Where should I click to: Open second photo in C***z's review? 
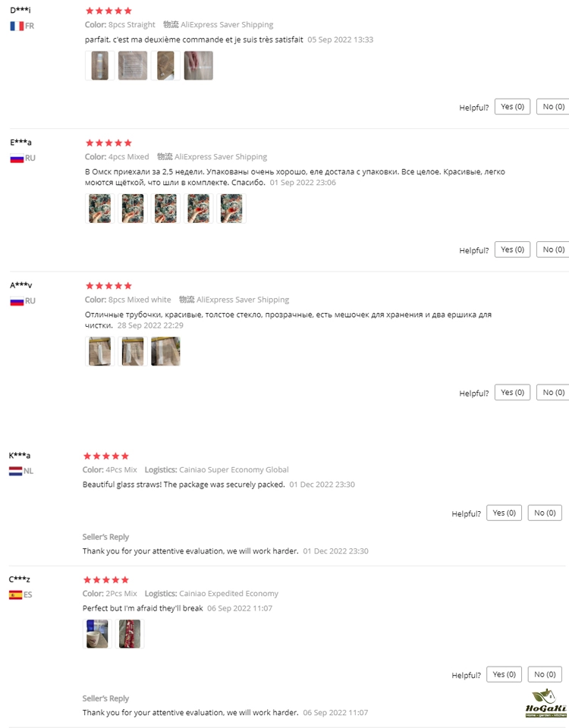130,634
